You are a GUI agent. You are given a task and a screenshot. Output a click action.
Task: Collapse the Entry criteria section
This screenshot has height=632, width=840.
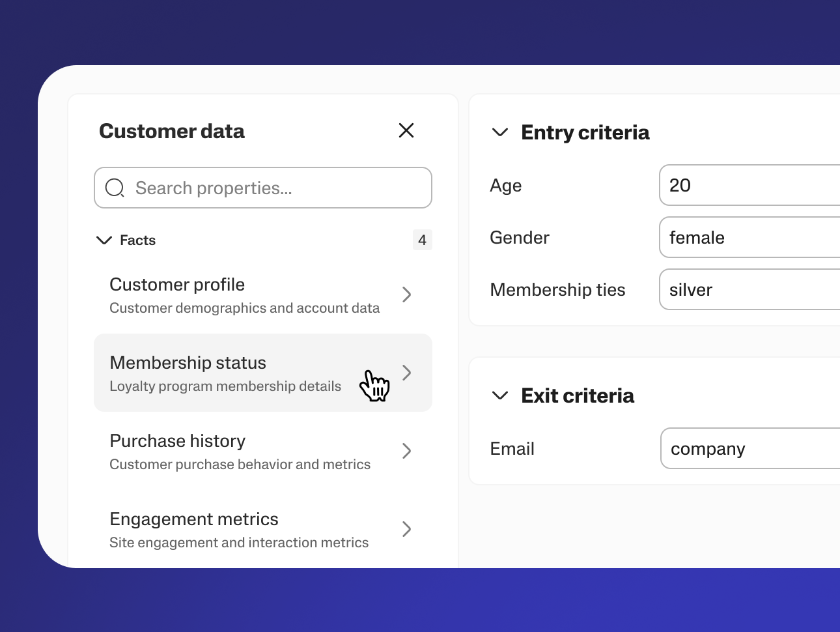(500, 132)
